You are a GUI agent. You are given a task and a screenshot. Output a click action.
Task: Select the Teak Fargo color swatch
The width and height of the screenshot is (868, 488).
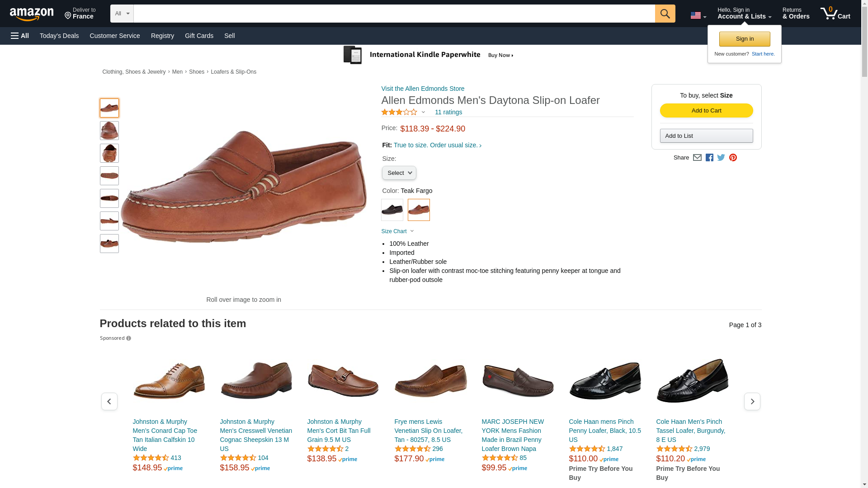pos(419,210)
